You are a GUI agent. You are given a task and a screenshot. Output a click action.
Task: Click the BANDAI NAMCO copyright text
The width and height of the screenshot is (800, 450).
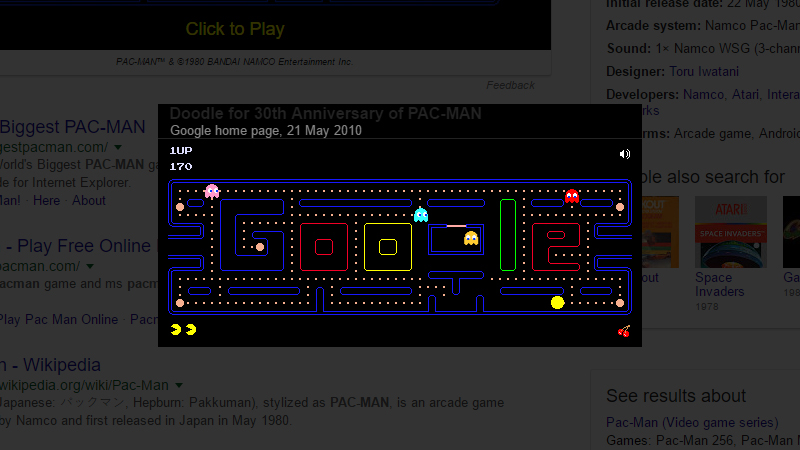(x=235, y=62)
